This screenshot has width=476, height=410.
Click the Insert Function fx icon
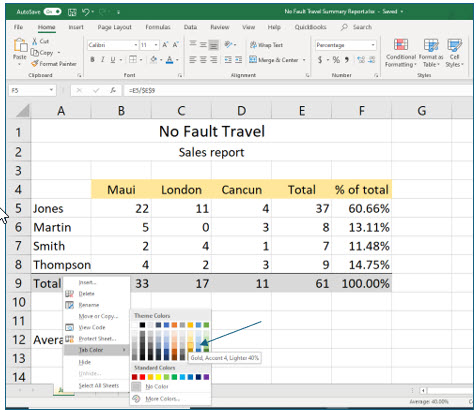pyautogui.click(x=113, y=90)
